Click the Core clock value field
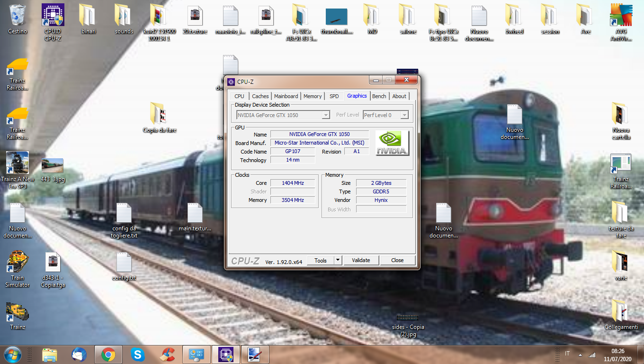The width and height of the screenshot is (644, 364). click(x=293, y=183)
